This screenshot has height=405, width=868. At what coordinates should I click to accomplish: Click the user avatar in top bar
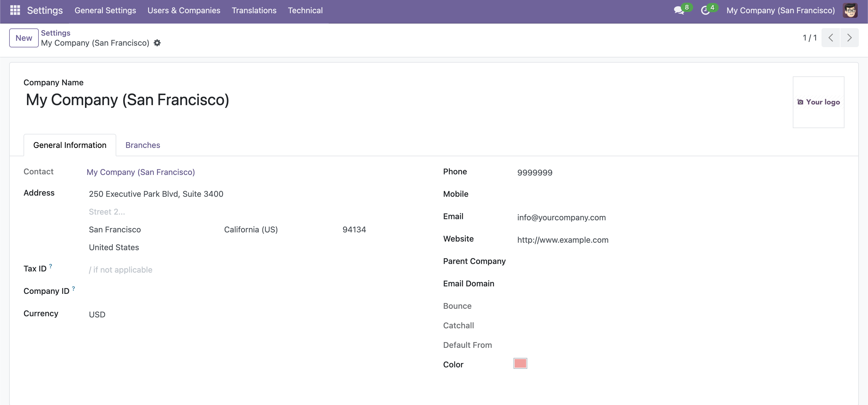850,10
